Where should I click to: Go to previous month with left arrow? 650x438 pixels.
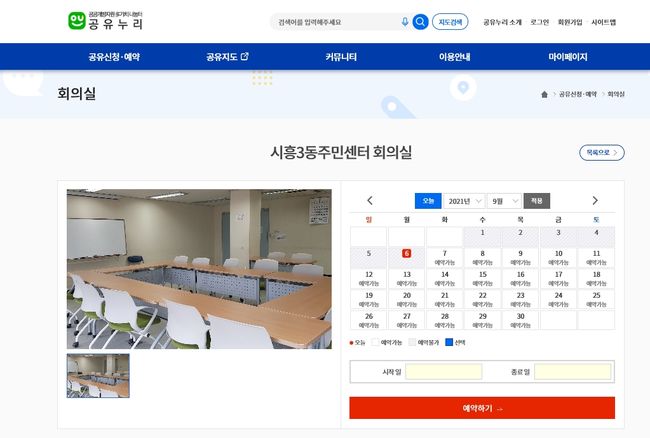coord(370,201)
